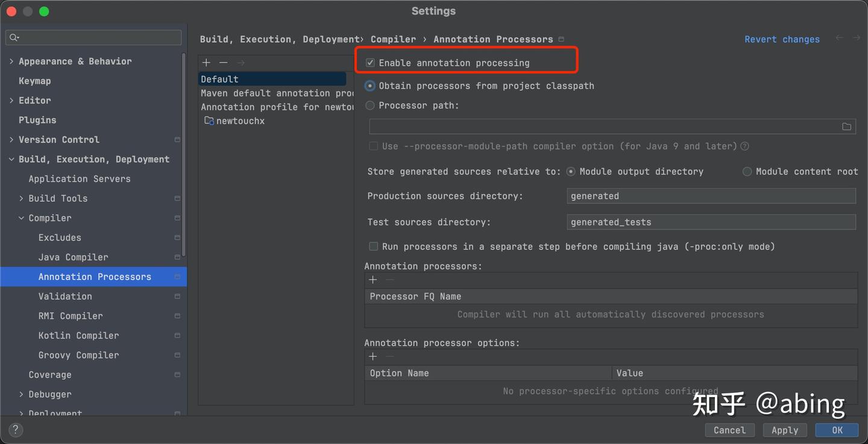Open Keymap settings page
Screen dimensions: 868x444
35,81
